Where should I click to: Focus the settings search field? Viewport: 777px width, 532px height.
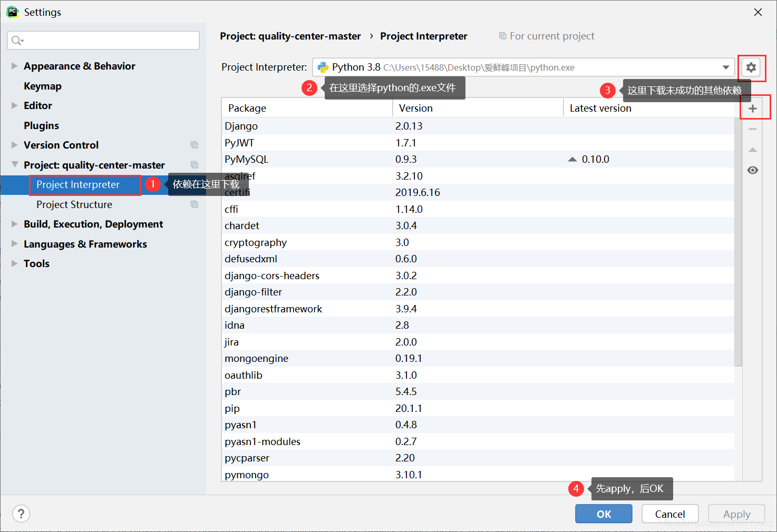[103, 41]
